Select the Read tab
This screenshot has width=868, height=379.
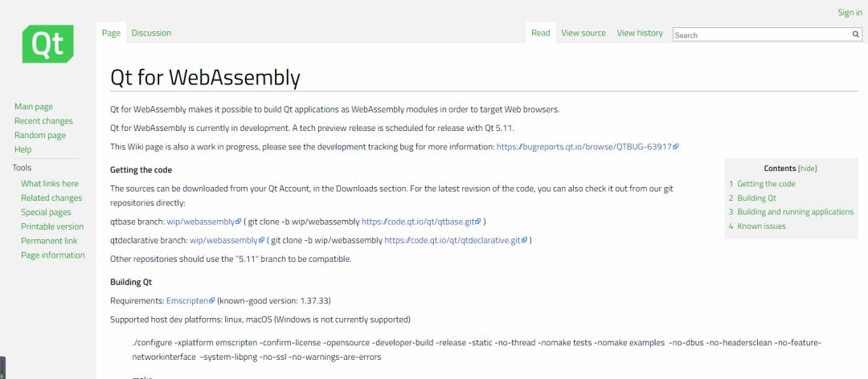(541, 33)
